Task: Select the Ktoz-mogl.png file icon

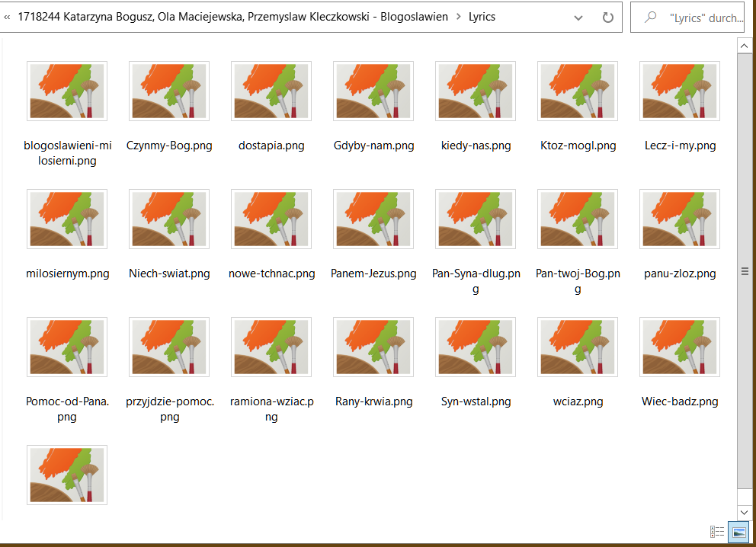Action: tap(578, 91)
